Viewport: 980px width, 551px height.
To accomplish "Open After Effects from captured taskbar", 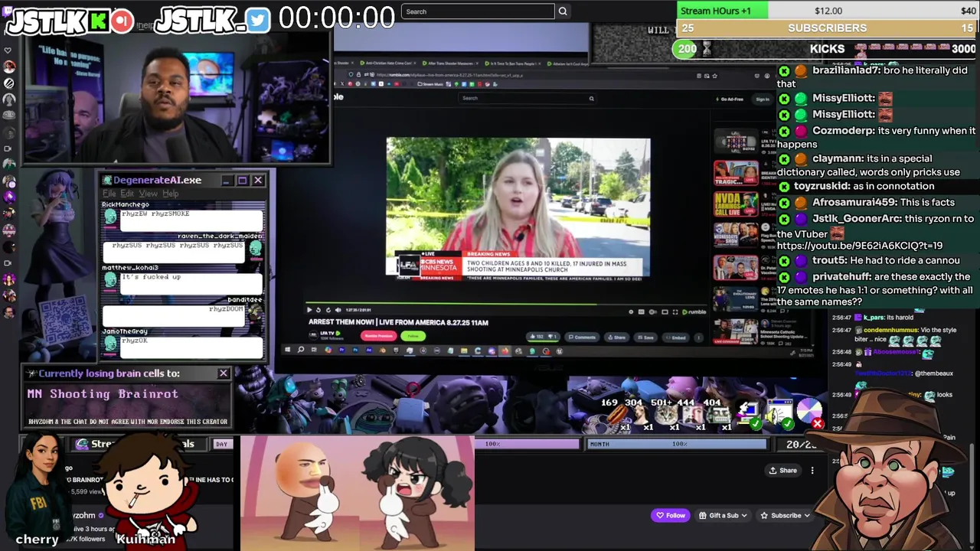I will [x=369, y=350].
